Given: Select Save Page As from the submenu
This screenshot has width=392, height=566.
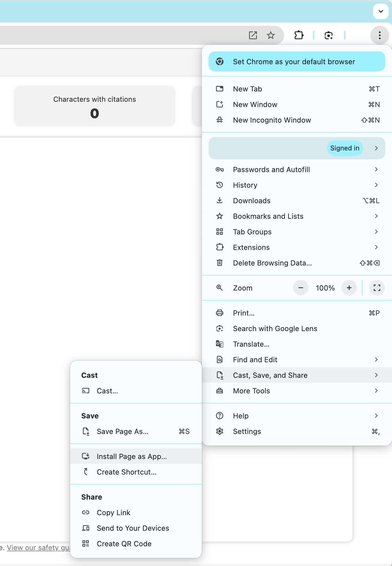Looking at the screenshot, I should coord(123,431).
